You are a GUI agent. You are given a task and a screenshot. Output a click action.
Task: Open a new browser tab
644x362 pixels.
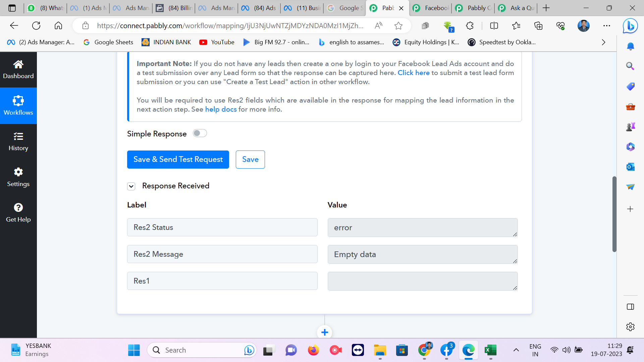click(x=546, y=8)
